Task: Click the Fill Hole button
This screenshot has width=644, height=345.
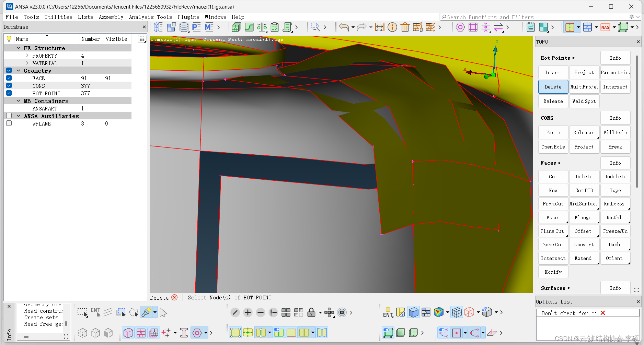Action: pos(615,132)
